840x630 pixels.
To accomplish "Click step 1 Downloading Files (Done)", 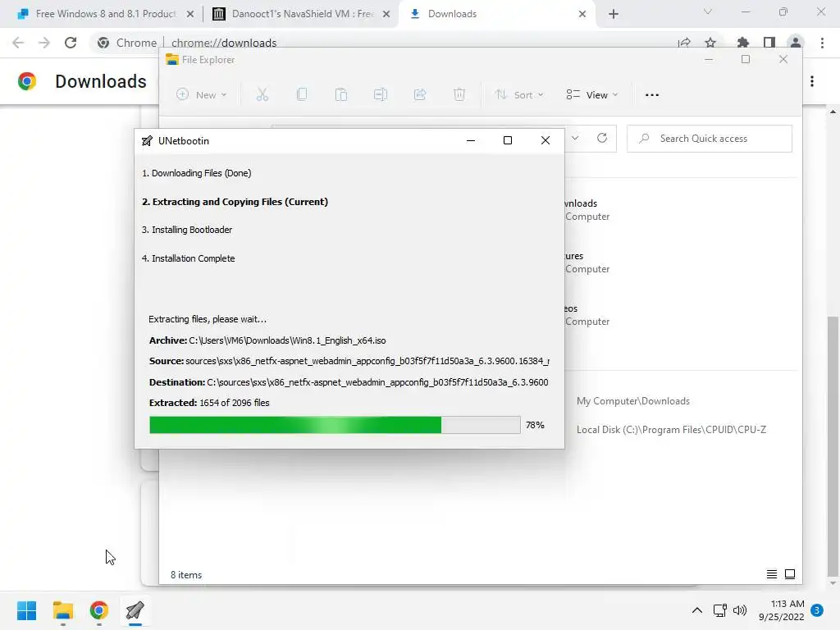I will tap(197, 173).
